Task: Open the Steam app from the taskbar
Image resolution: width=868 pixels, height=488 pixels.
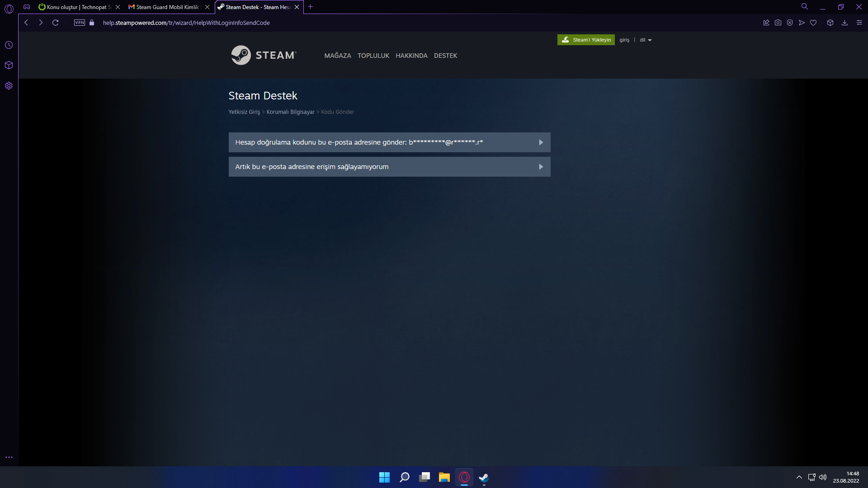Action: (484, 477)
